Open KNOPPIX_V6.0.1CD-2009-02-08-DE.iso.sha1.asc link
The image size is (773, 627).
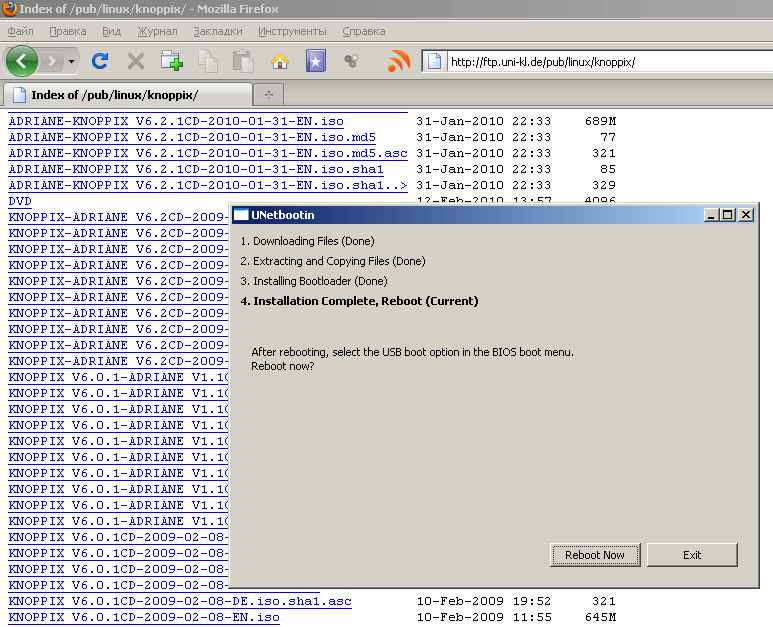point(180,601)
